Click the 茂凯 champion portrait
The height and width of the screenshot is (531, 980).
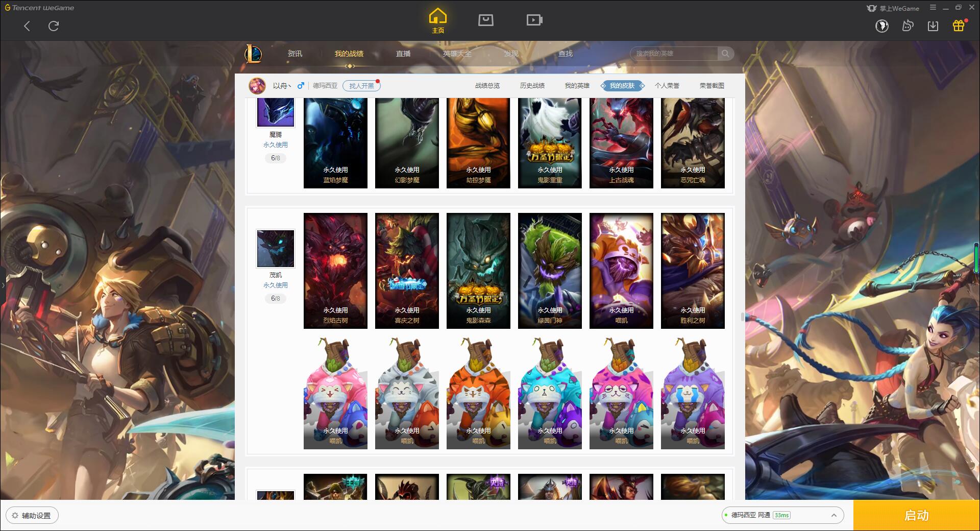coord(276,249)
